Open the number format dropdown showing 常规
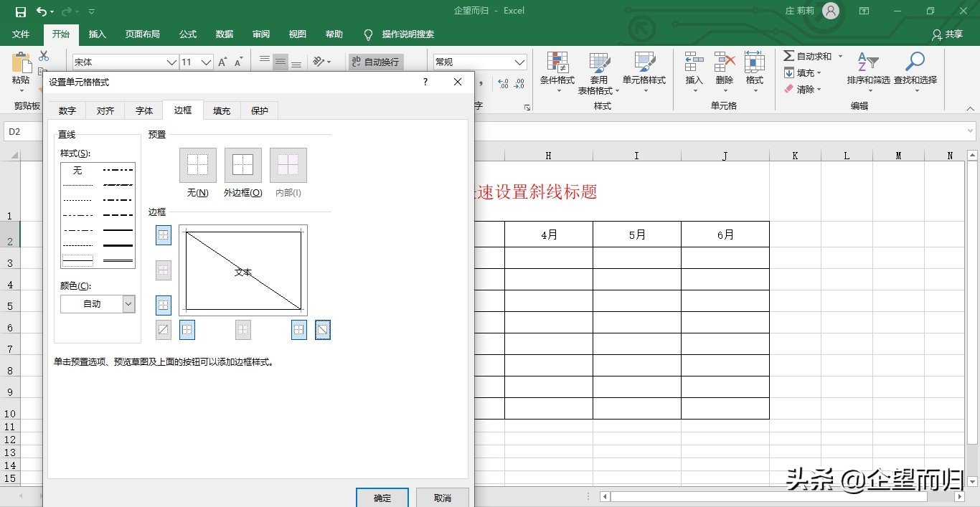Screen dimensions: 980x507 click(x=522, y=61)
